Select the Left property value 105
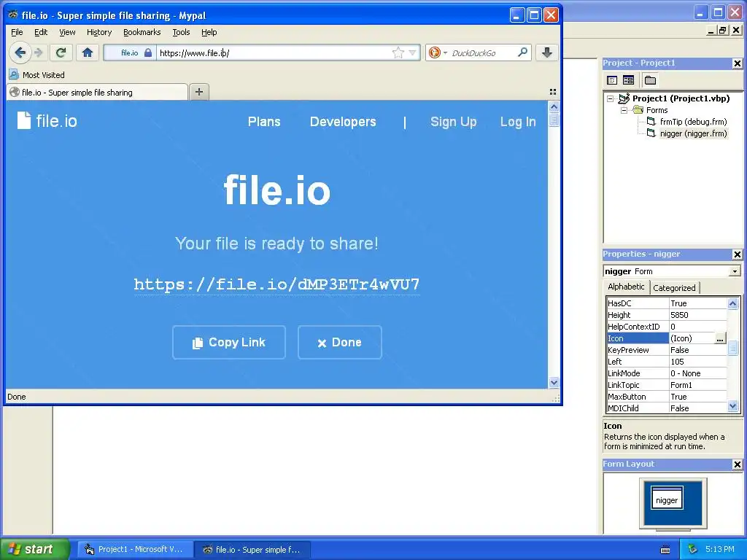Screen dimensions: 747x560 click(x=697, y=362)
